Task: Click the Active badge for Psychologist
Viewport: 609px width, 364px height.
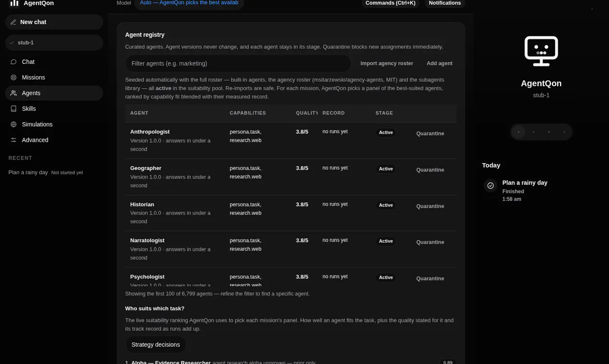Action: pos(386,278)
